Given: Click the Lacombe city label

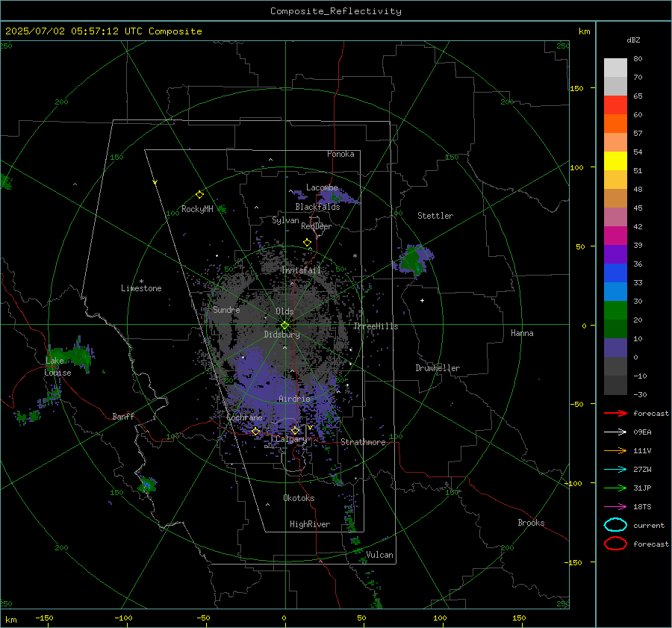Looking at the screenshot, I should [x=322, y=187].
